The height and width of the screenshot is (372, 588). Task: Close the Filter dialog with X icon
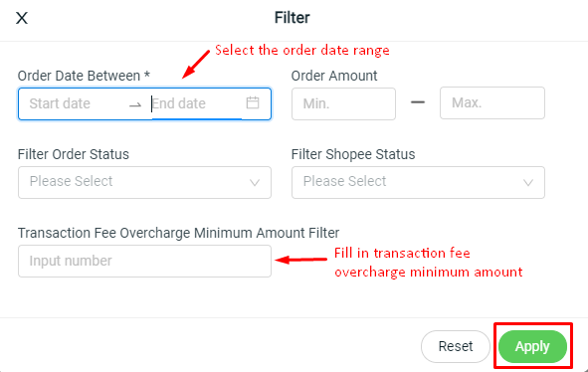(x=22, y=18)
